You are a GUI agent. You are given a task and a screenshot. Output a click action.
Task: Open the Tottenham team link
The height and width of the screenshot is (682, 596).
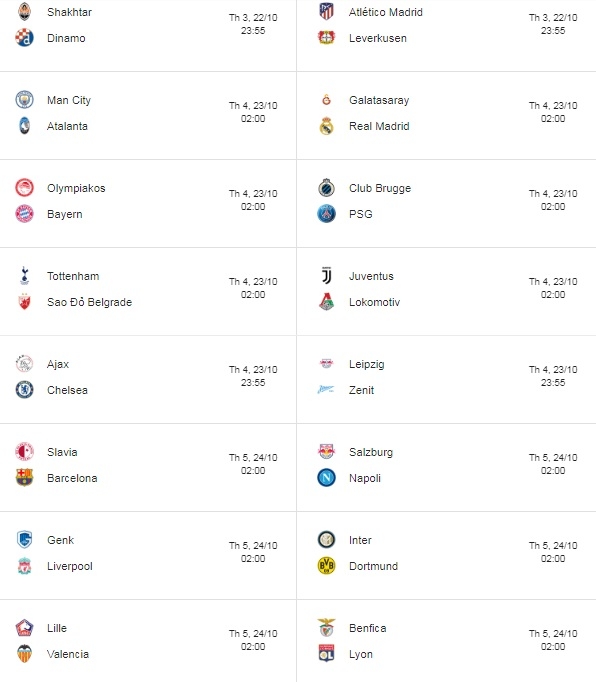tap(73, 276)
